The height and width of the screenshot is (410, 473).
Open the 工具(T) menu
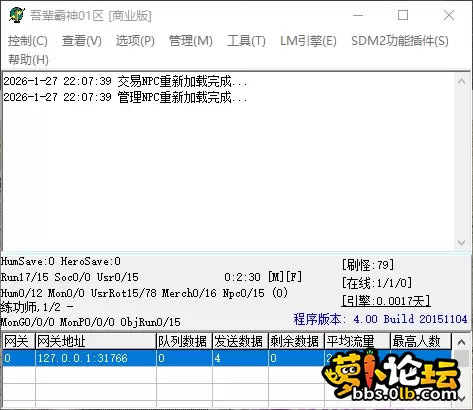246,41
